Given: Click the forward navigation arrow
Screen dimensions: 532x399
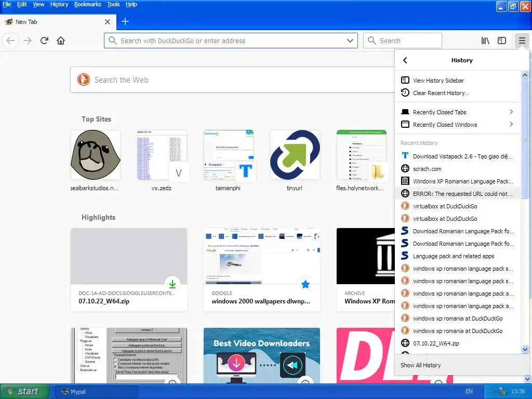Looking at the screenshot, I should pos(28,41).
